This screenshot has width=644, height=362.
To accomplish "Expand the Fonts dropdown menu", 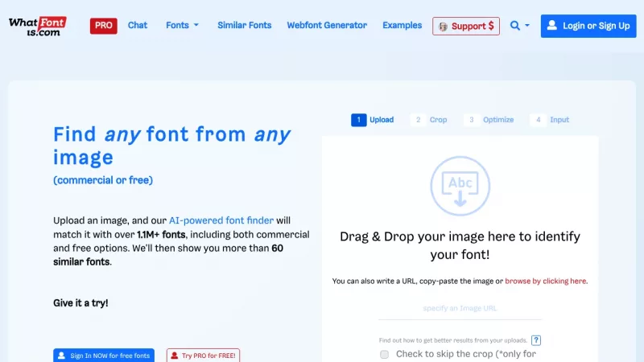I will tap(183, 26).
